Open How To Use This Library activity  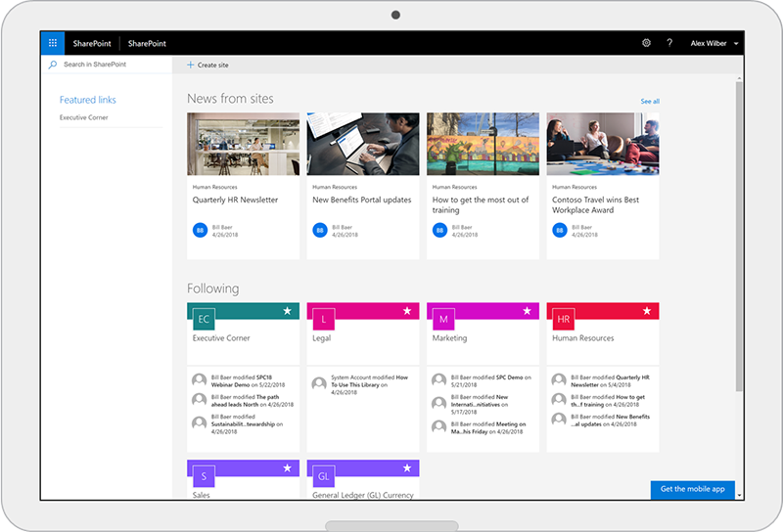coord(370,384)
